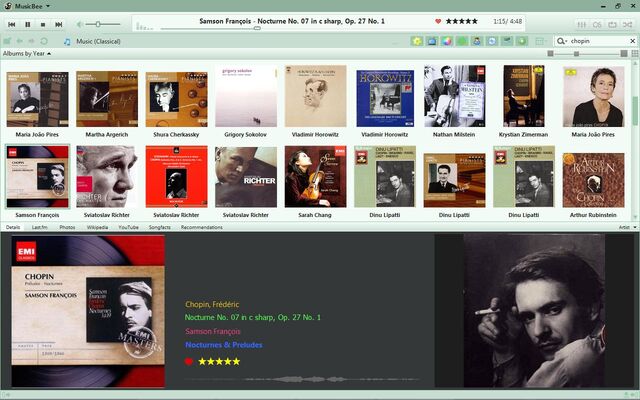
Task: Open the MusicBee main menu dropdown
Action: pyautogui.click(x=27, y=6)
